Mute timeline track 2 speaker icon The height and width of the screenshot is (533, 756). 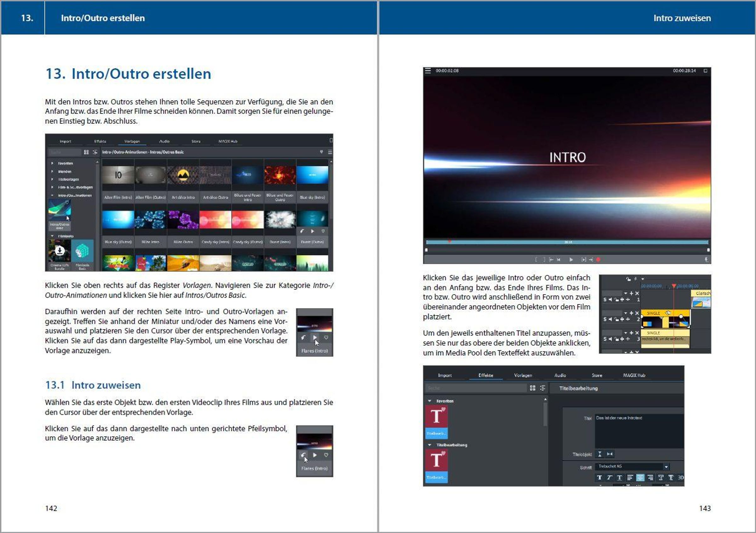(x=610, y=319)
